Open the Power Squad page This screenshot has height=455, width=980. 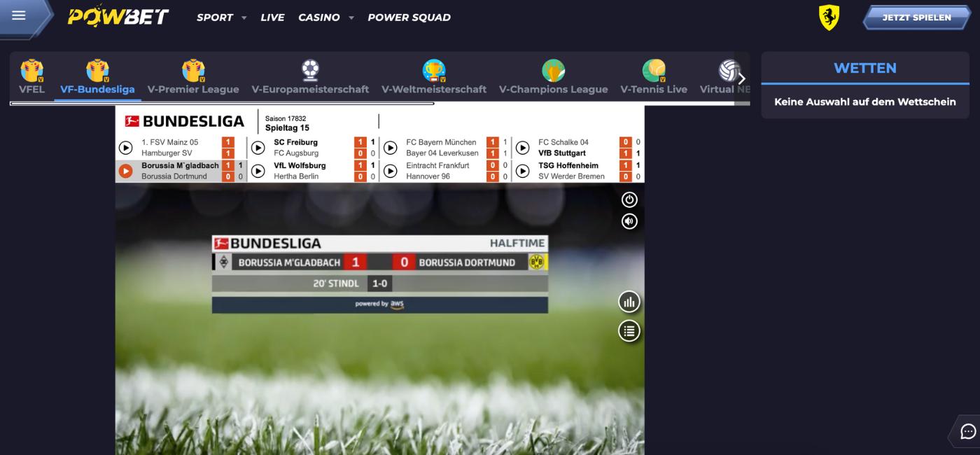pos(409,17)
